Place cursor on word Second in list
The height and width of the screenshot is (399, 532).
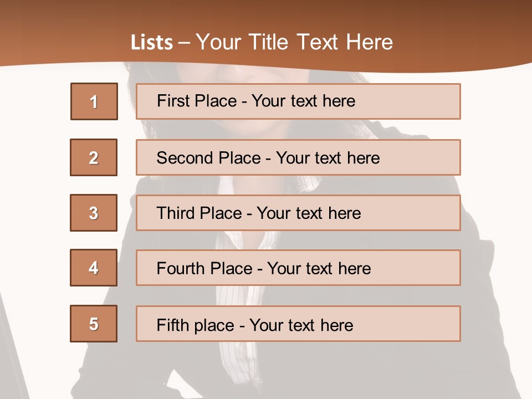tap(185, 158)
